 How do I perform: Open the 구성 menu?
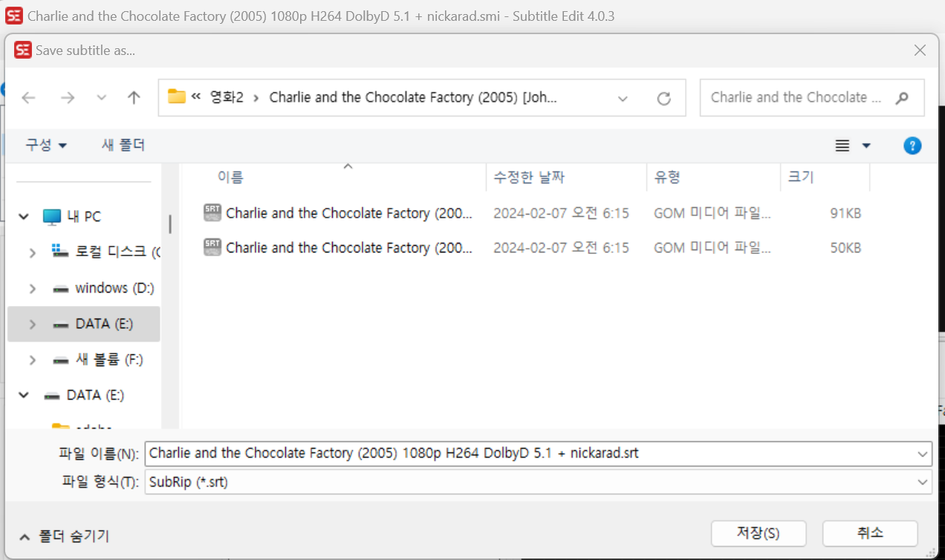(x=46, y=145)
